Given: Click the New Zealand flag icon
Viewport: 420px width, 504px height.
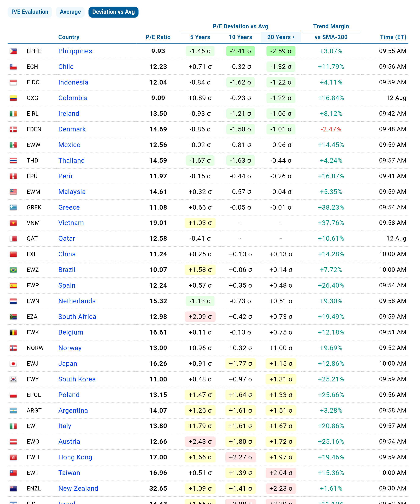Looking at the screenshot, I should pyautogui.click(x=13, y=489).
